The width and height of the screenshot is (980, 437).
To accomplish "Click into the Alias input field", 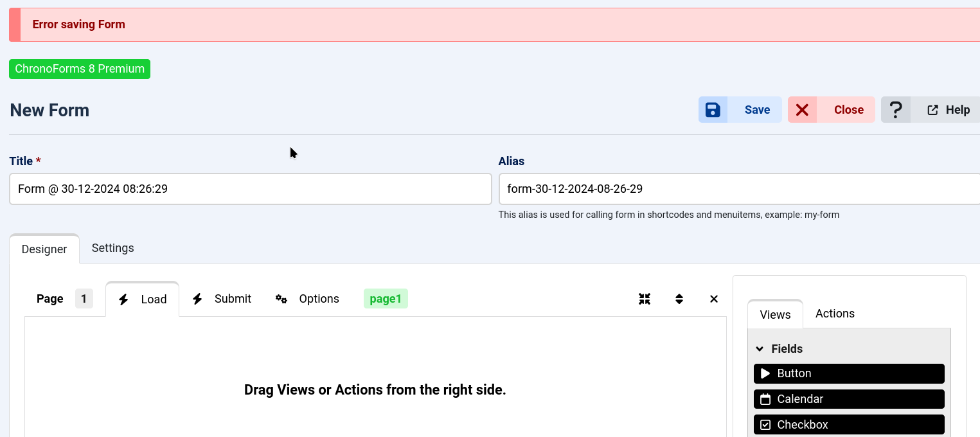I will coord(739,189).
